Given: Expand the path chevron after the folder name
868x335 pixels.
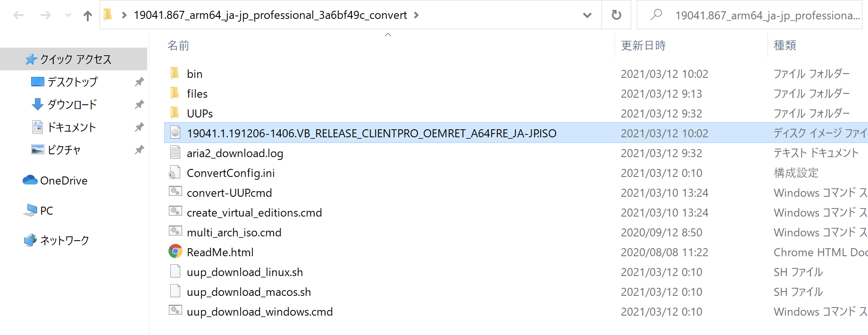Looking at the screenshot, I should [416, 15].
